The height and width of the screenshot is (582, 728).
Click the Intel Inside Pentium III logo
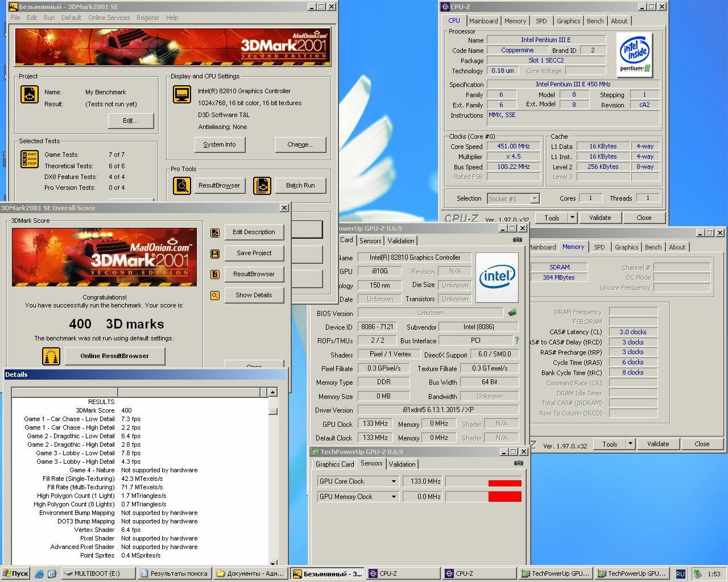click(x=635, y=55)
